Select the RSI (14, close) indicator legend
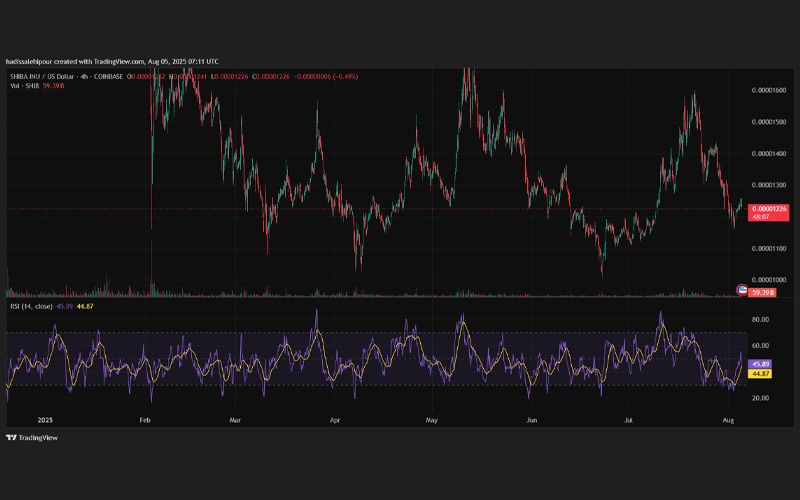 [31, 307]
